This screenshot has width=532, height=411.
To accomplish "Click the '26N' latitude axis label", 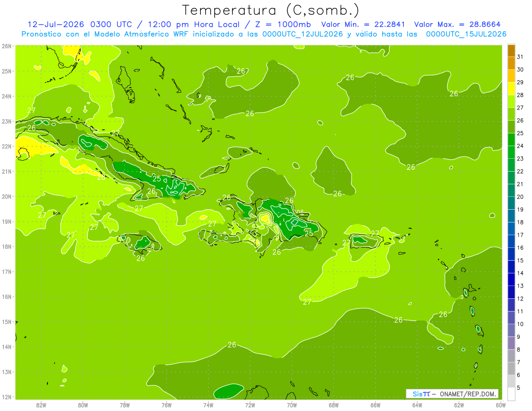I will click(x=6, y=46).
